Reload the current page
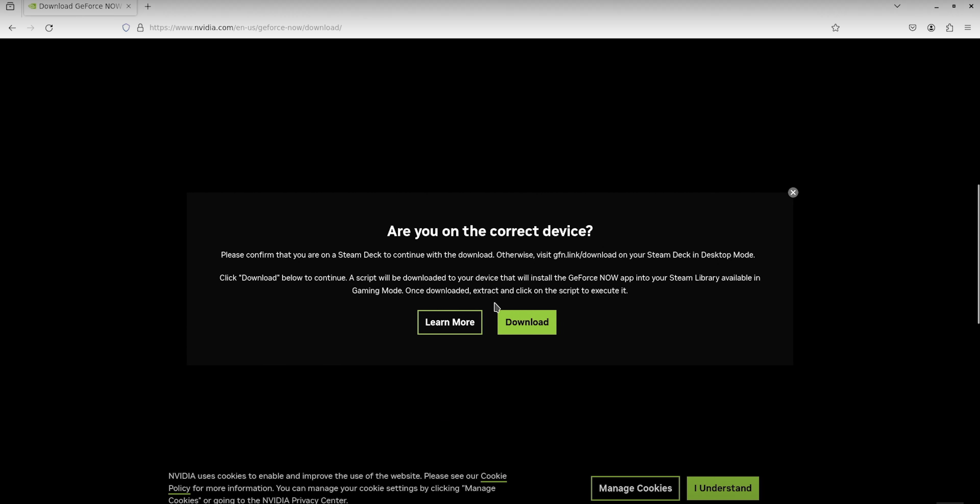This screenshot has width=980, height=504. coord(49,27)
